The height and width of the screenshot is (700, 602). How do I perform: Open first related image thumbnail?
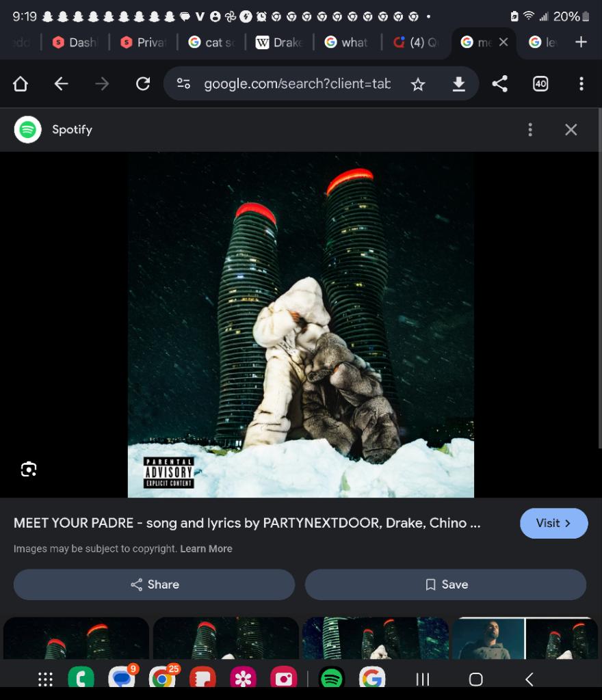pos(76,638)
